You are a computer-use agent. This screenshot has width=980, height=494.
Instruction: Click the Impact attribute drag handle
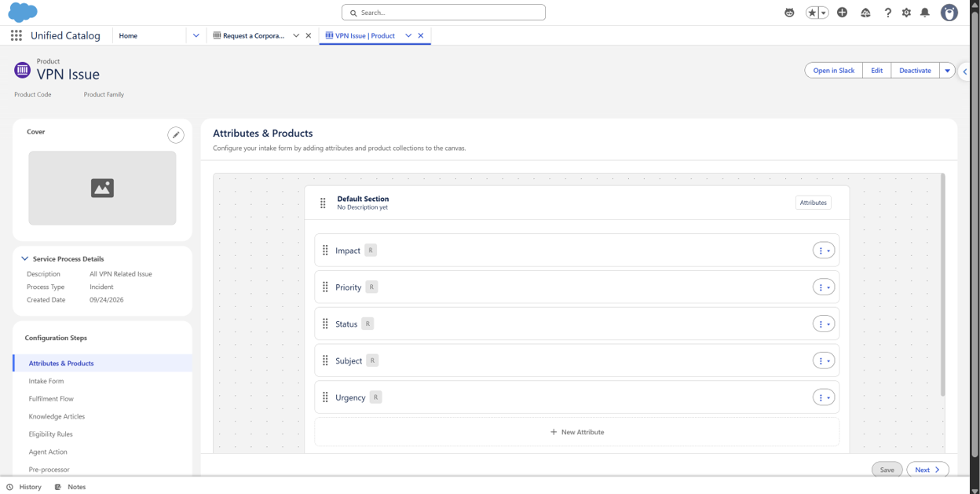325,251
